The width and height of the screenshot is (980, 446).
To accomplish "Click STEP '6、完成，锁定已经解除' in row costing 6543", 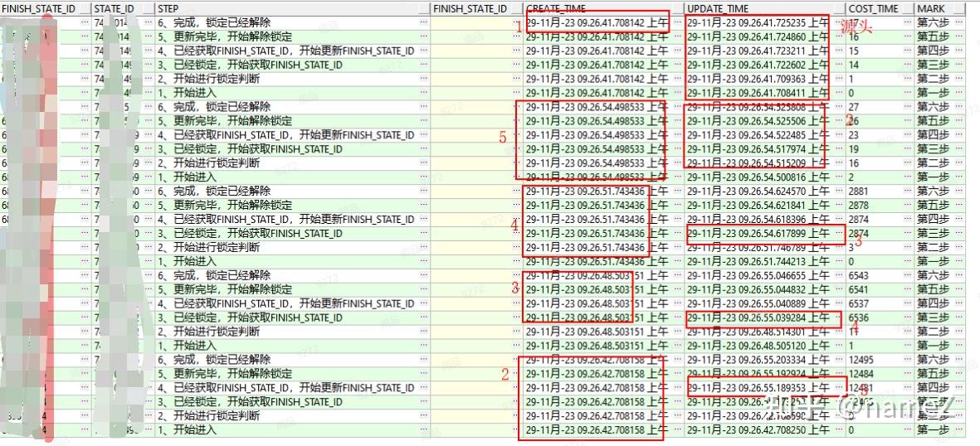I will tap(214, 275).
